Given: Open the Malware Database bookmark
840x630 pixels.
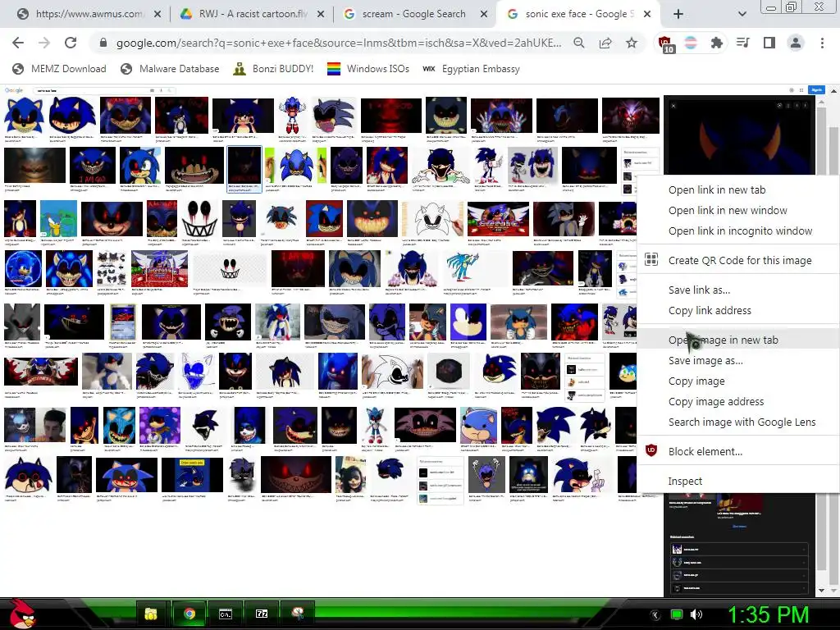Looking at the screenshot, I should click(x=171, y=69).
